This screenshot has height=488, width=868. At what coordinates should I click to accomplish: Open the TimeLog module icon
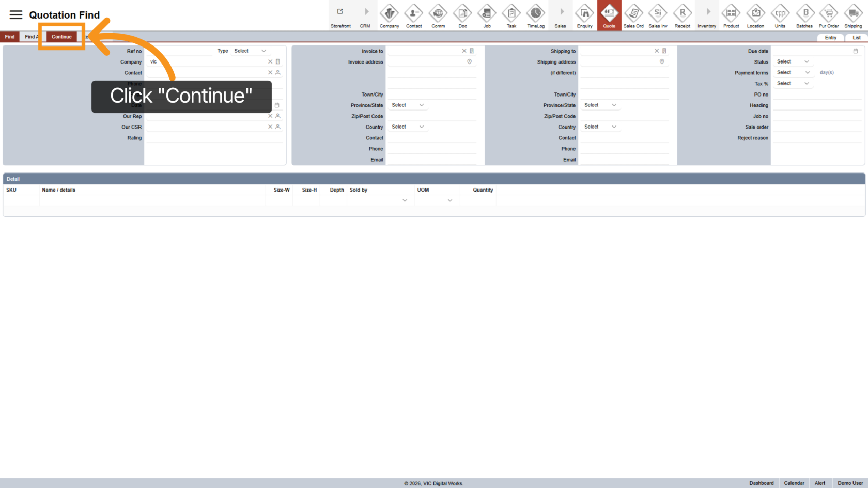(535, 15)
